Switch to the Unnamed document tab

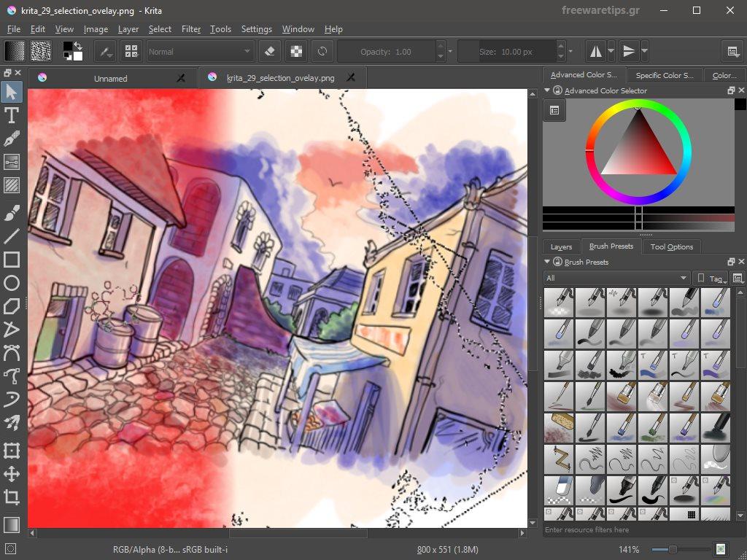[x=111, y=78]
